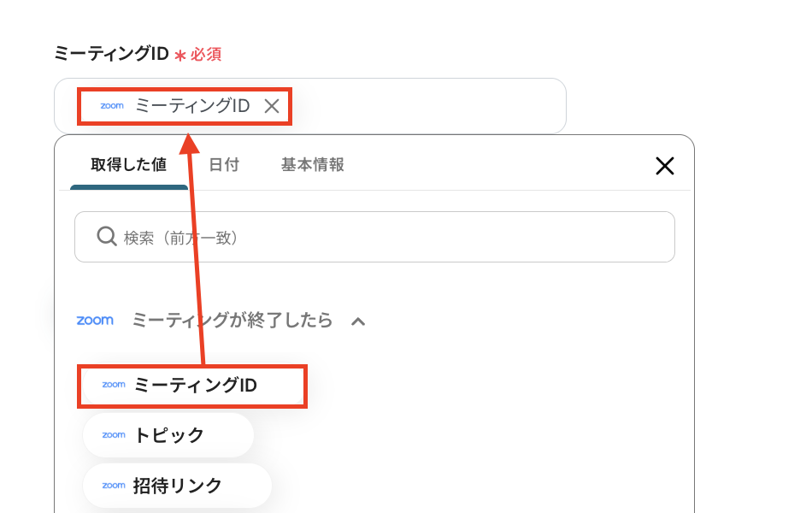This screenshot has height=513, width=812.
Task: Click the Zoom logo beside ミーティングが終了したら
Action: point(95,321)
